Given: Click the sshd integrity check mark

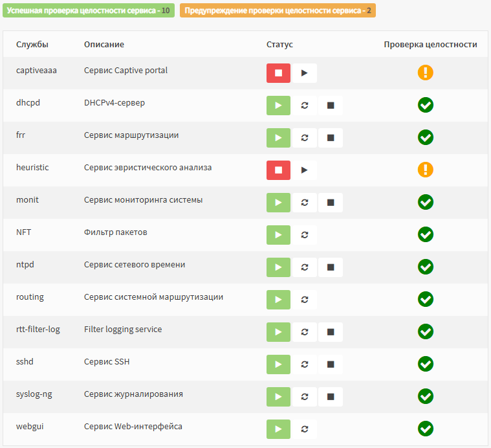Looking at the screenshot, I should (x=426, y=364).
